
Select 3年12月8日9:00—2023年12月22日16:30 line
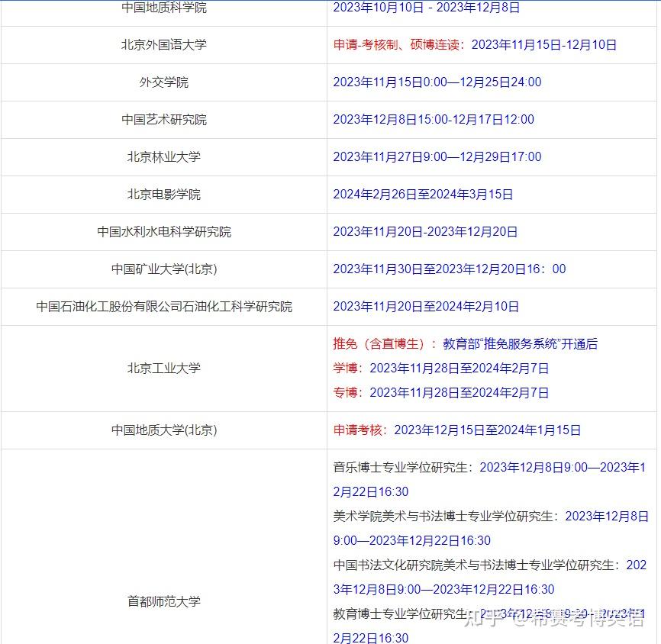pyautogui.click(x=443, y=590)
